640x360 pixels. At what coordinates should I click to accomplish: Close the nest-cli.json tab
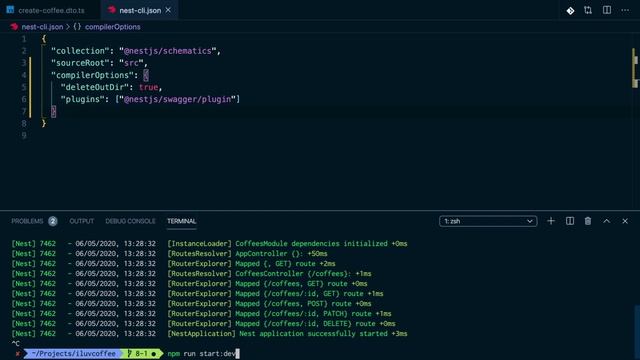168,10
